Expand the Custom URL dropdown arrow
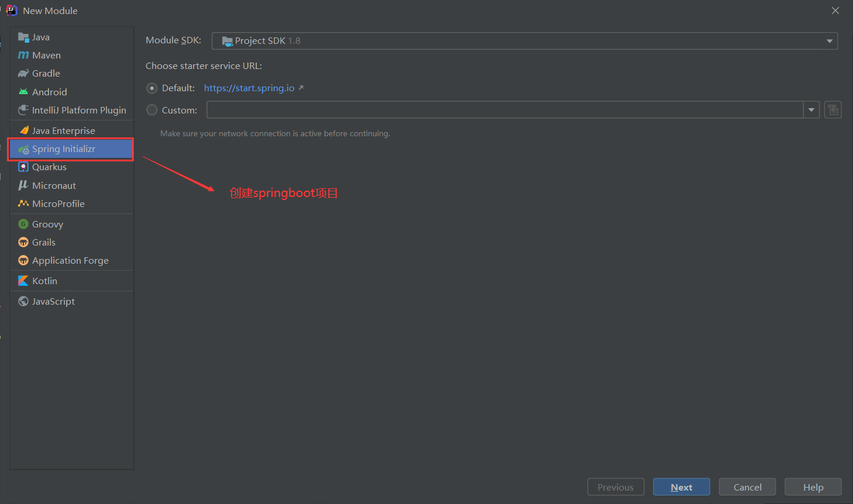This screenshot has width=853, height=504. [x=811, y=109]
